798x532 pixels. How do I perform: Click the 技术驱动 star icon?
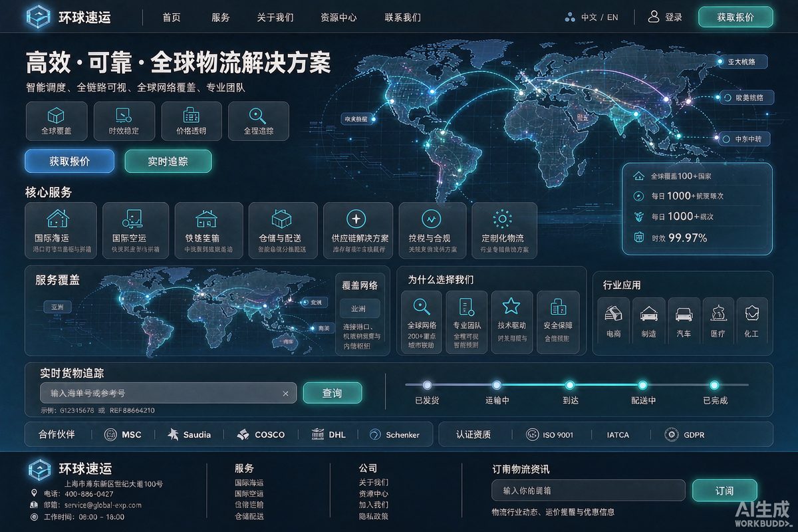coord(511,306)
